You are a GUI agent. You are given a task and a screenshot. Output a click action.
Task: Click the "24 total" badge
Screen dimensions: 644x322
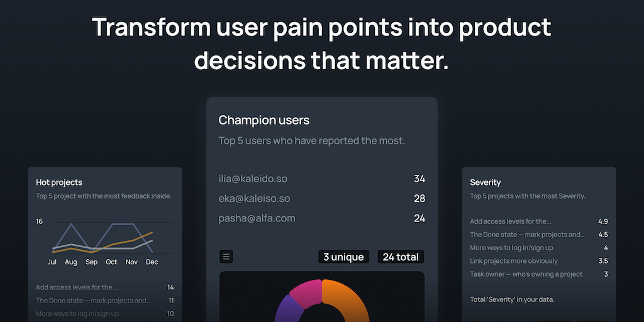pos(401,257)
